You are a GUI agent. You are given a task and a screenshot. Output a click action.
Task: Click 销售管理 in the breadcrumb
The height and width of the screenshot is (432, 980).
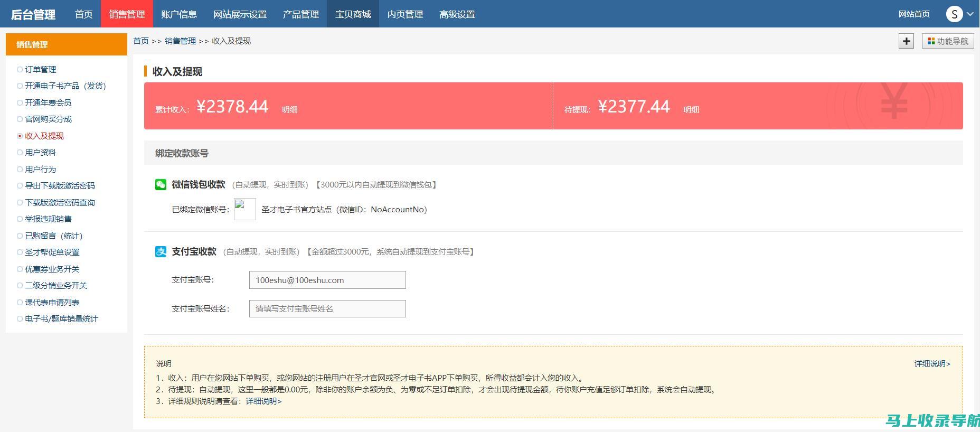click(x=180, y=41)
